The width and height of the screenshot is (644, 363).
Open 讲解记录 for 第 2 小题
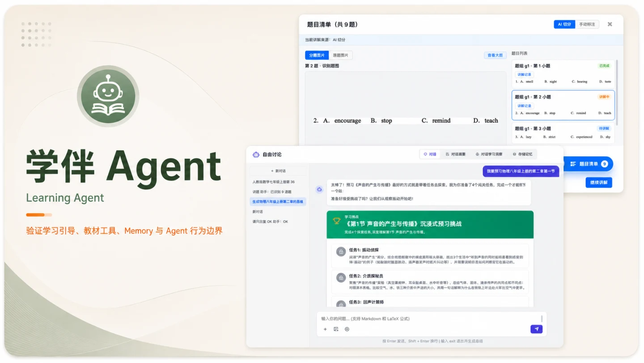pyautogui.click(x=524, y=106)
